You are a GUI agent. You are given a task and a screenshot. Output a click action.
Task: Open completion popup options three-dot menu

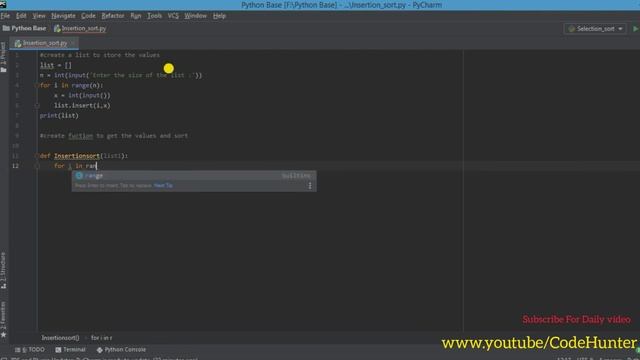pos(310,186)
